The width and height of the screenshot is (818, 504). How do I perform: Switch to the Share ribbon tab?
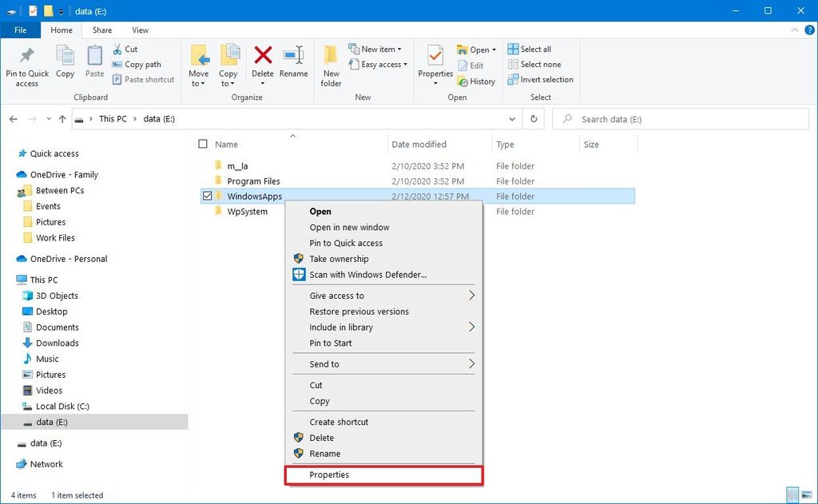pyautogui.click(x=101, y=30)
